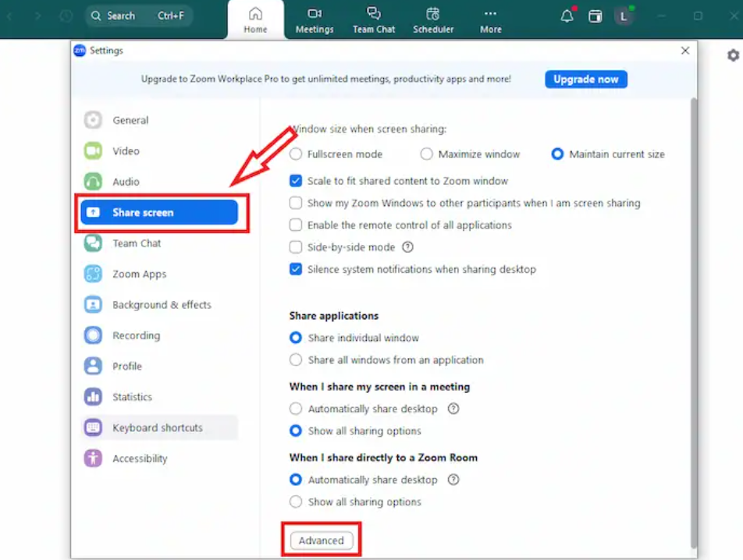The image size is (743, 560).
Task: Open Keyboard shortcuts settings
Action: [x=159, y=428]
